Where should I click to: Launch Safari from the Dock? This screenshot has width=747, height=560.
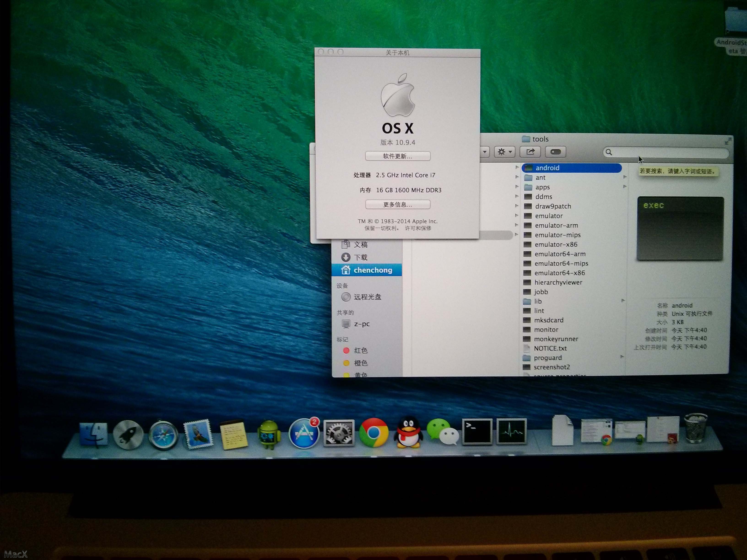coord(163,434)
